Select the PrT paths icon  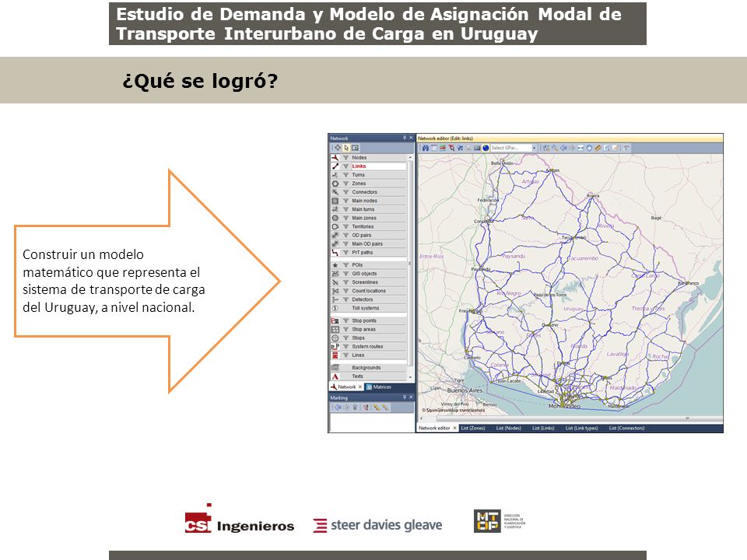pos(335,252)
